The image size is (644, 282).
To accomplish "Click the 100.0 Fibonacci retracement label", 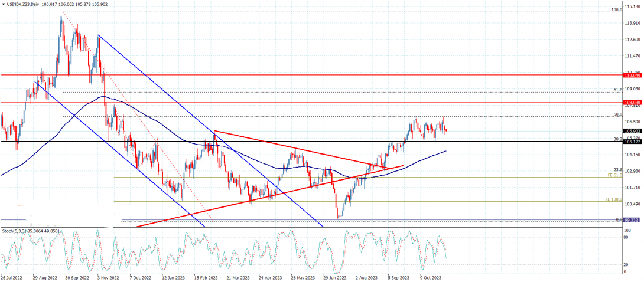I will [x=617, y=10].
